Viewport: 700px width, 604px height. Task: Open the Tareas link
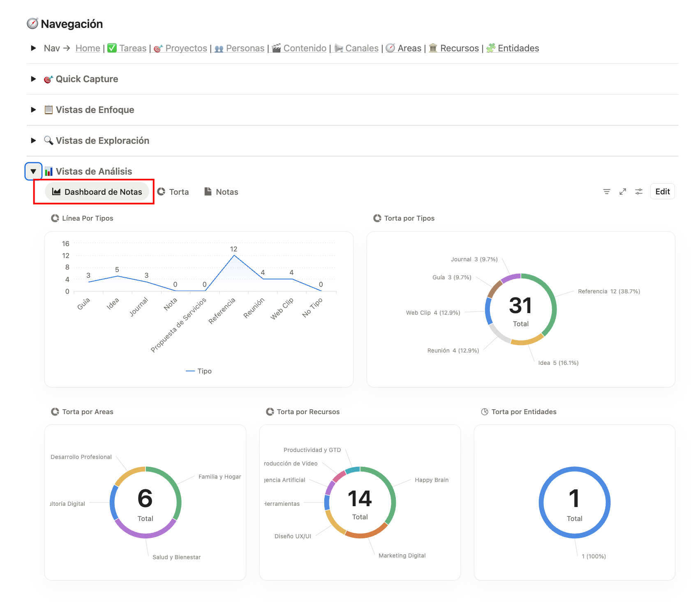pyautogui.click(x=133, y=48)
